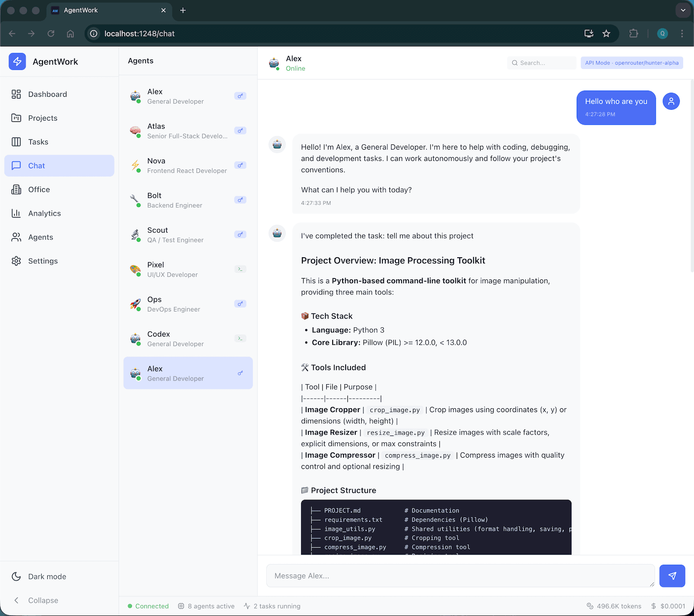This screenshot has width=694, height=616.
Task: Select the Tasks sidebar icon
Action: [x=16, y=142]
